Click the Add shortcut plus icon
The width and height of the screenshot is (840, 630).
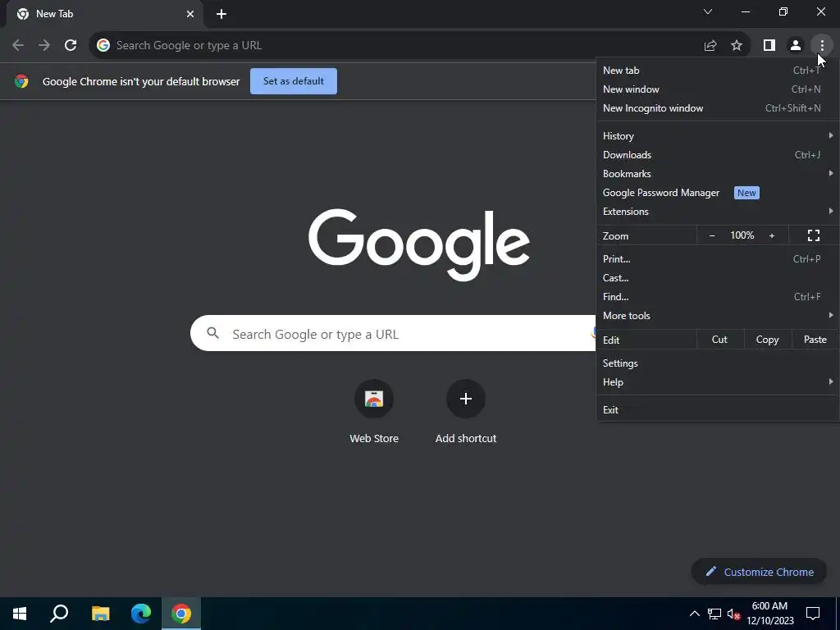point(466,399)
